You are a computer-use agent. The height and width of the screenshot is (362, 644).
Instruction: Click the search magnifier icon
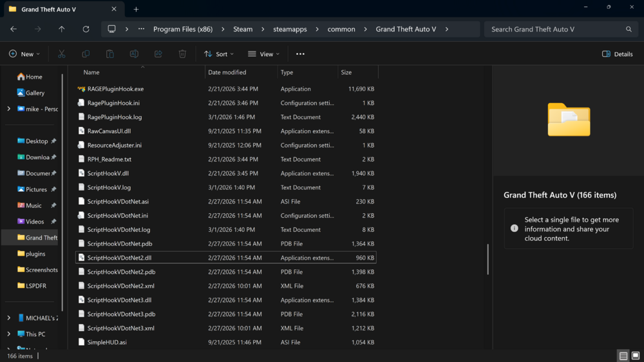pyautogui.click(x=629, y=29)
